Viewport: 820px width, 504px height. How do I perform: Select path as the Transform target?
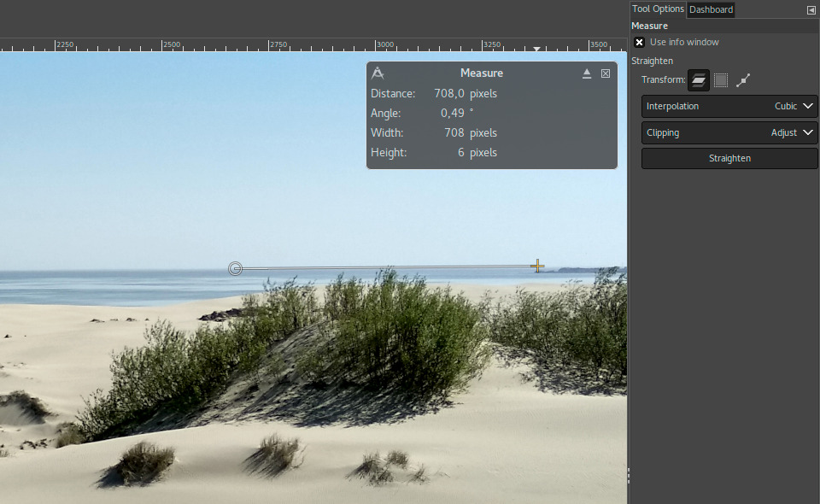[742, 79]
